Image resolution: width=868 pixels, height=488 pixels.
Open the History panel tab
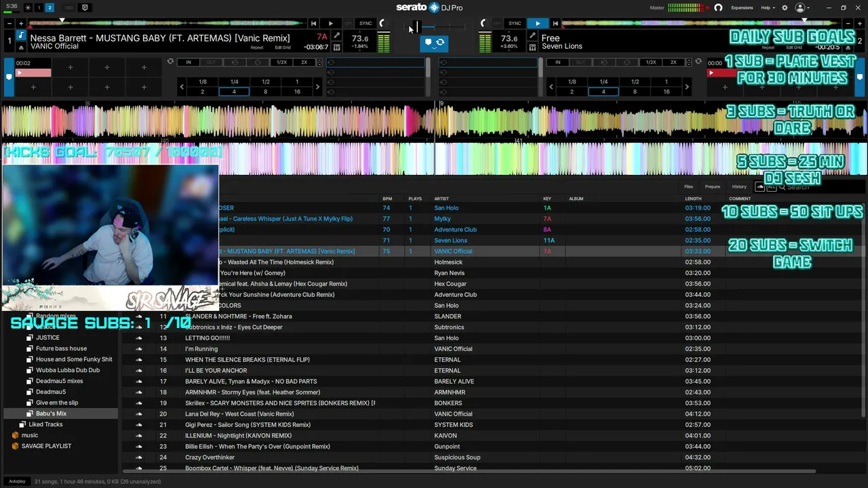coord(739,186)
